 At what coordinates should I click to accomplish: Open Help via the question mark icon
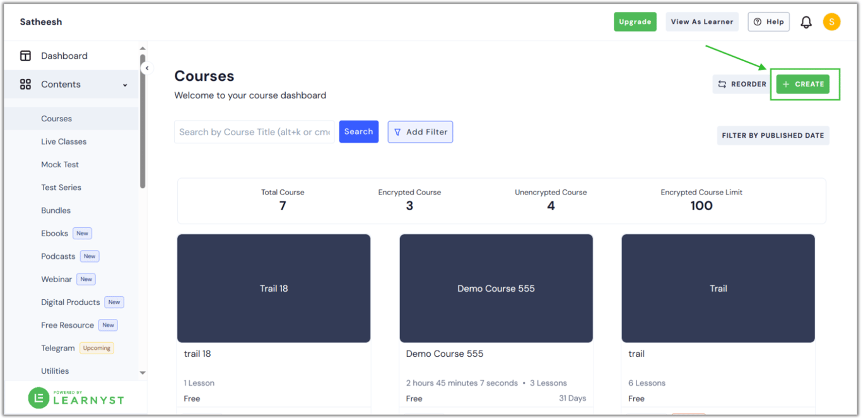tap(758, 21)
